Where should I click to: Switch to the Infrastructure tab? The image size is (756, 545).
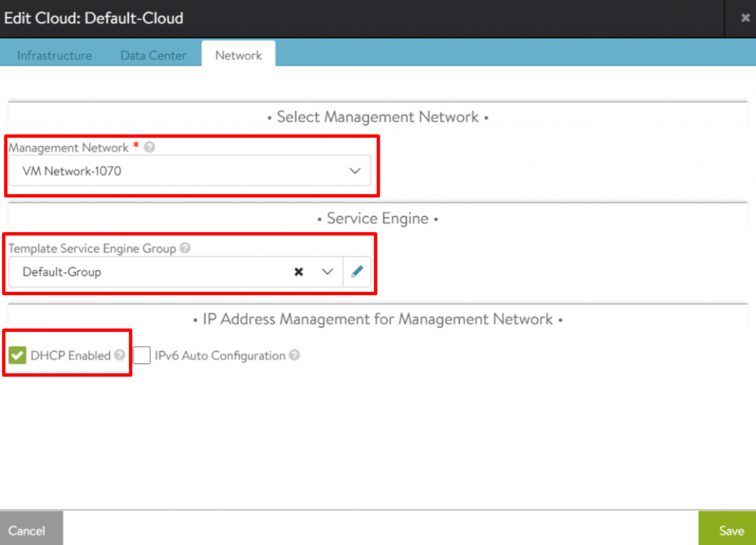click(54, 56)
